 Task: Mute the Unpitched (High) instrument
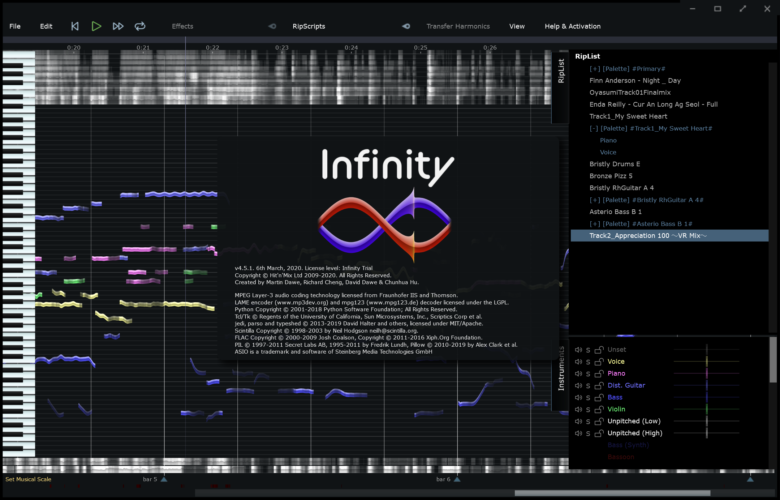coord(579,433)
